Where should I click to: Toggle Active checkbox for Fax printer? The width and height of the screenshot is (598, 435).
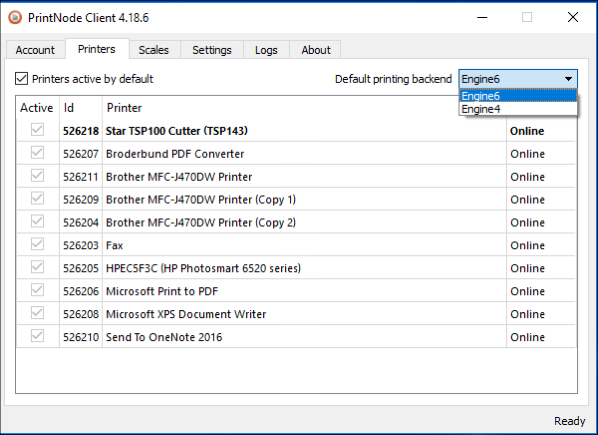point(37,244)
